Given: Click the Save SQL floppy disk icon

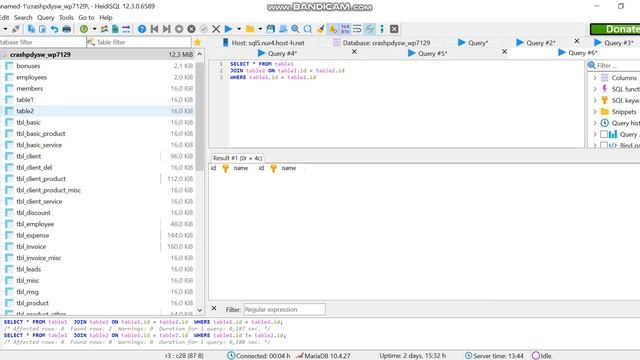Looking at the screenshot, I should [270, 29].
